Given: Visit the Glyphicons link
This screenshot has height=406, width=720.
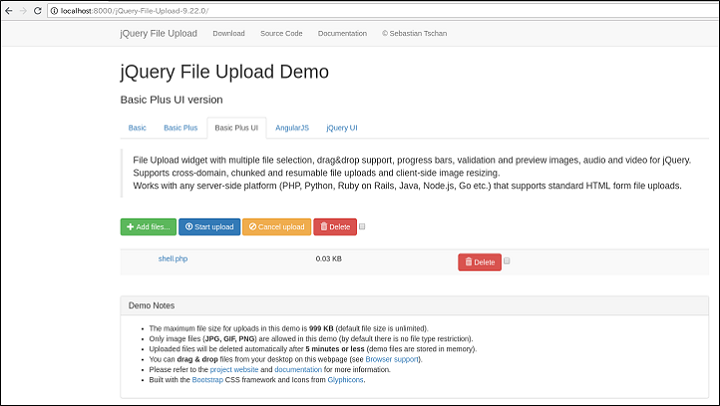Looking at the screenshot, I should click(345, 380).
